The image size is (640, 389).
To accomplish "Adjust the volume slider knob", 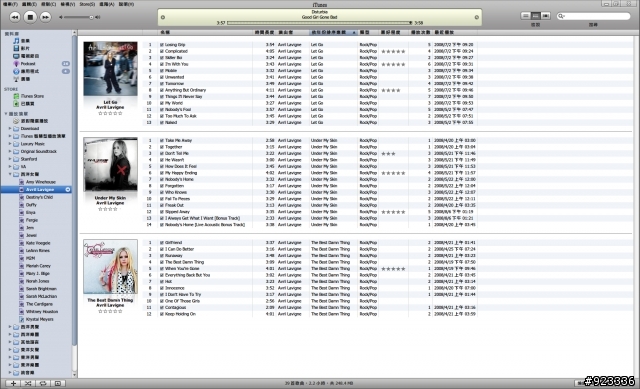I will [x=91, y=17].
